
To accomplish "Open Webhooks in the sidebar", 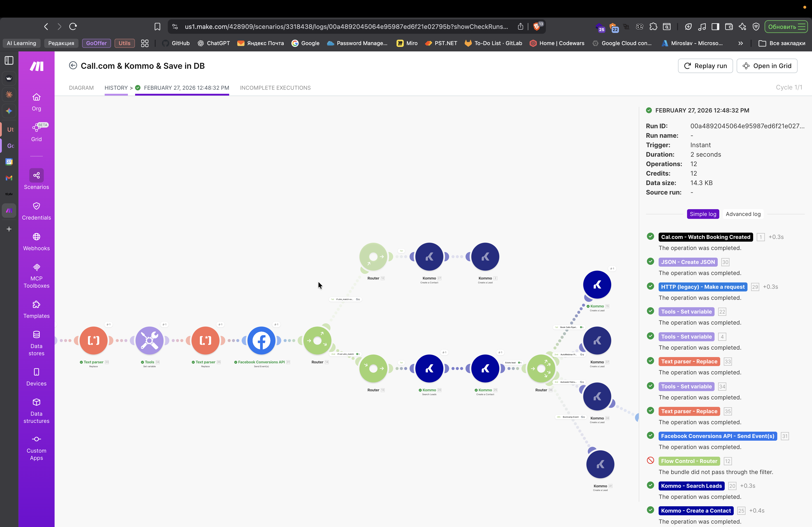I will click(37, 242).
